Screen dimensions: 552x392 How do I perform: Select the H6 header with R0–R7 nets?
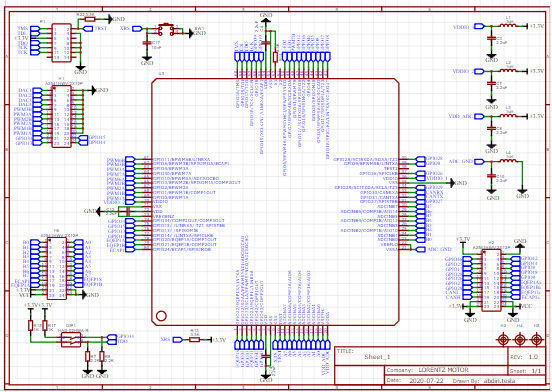(x=57, y=268)
